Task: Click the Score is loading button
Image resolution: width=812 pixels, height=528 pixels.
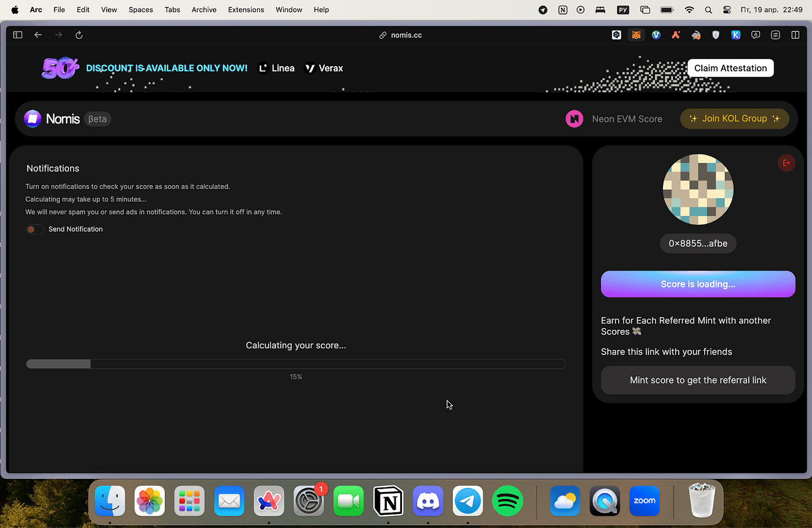Action: pos(698,284)
